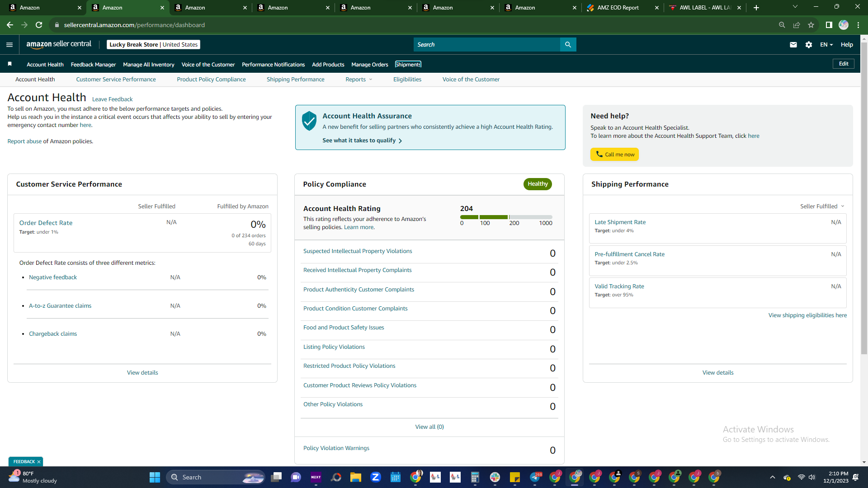Click the page vertical scrollbar

(864, 199)
